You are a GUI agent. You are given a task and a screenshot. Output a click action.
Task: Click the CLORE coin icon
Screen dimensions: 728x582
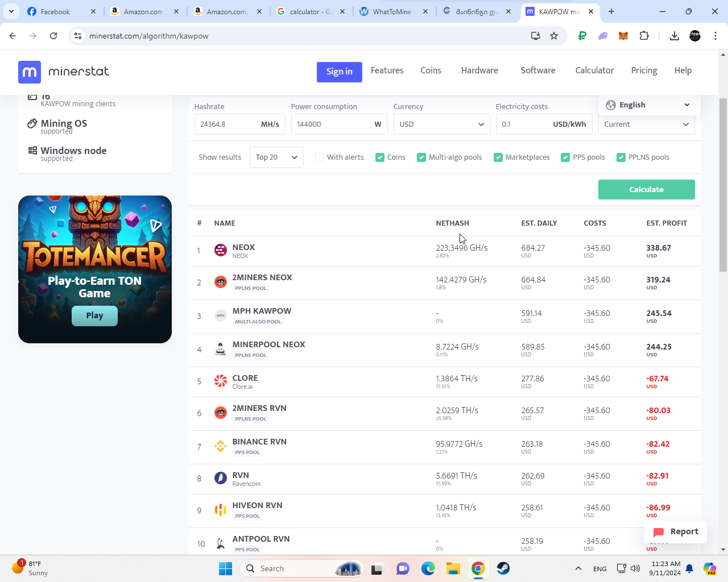(x=221, y=381)
